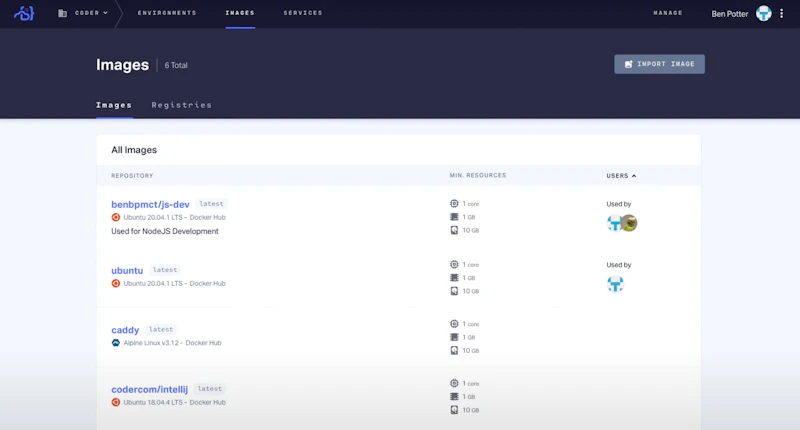Open the Images top navigation item
Viewport: 800px width, 430px height.
[240, 13]
